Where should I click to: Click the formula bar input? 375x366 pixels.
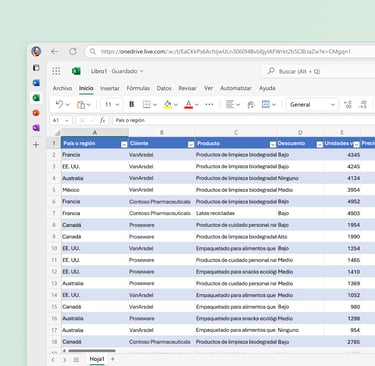pos(244,120)
